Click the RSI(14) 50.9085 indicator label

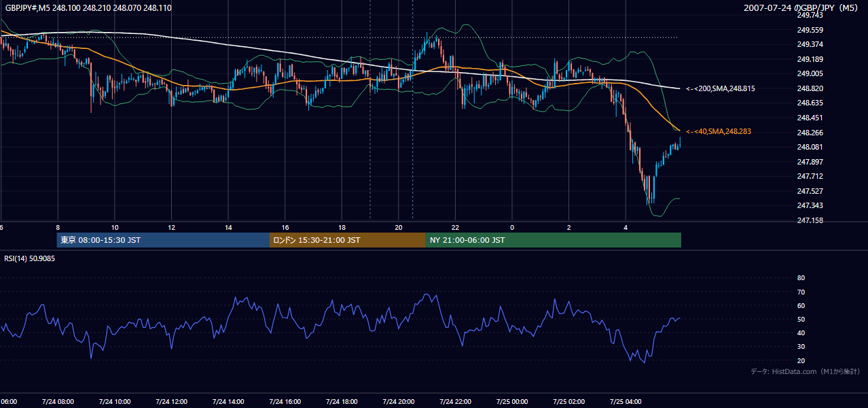[30, 258]
